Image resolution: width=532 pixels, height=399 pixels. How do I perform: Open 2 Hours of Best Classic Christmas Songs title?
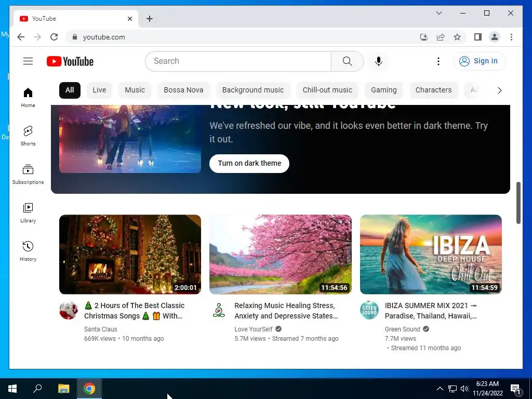pyautogui.click(x=135, y=311)
